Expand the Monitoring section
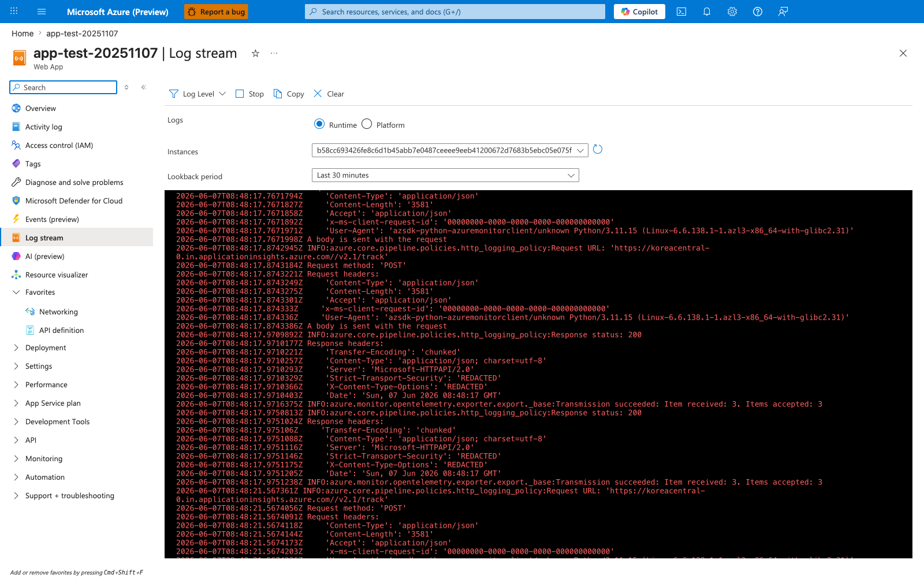 16,458
